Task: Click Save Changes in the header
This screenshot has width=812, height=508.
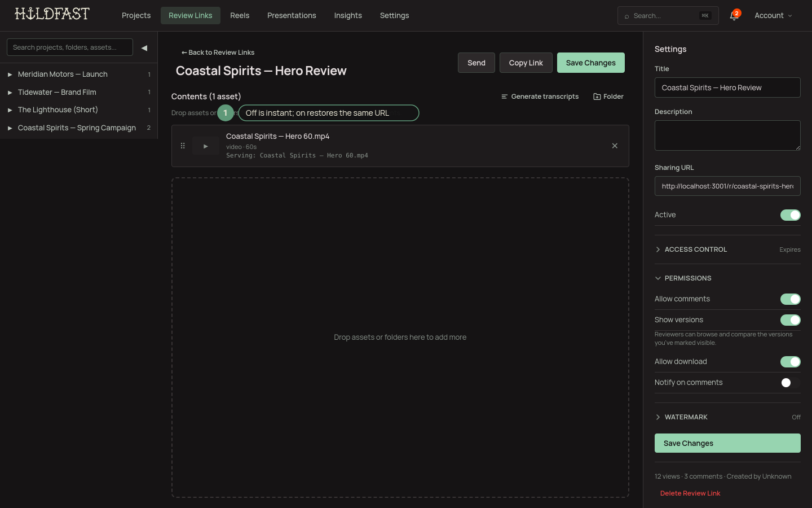Action: (x=591, y=63)
